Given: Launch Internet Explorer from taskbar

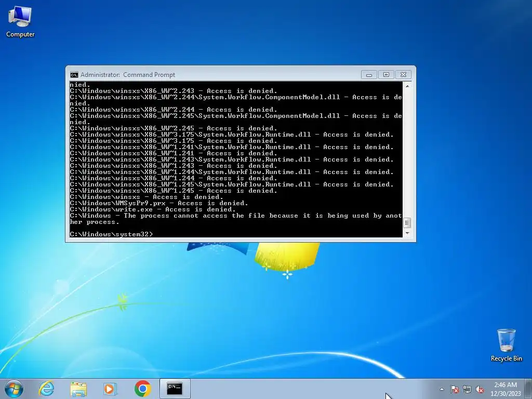Looking at the screenshot, I should tap(46, 389).
